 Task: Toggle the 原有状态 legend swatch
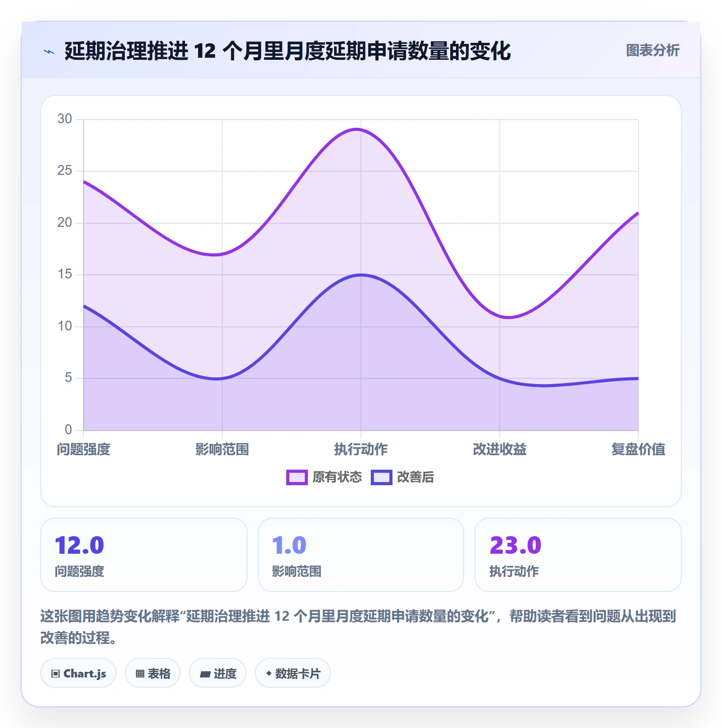(x=297, y=477)
